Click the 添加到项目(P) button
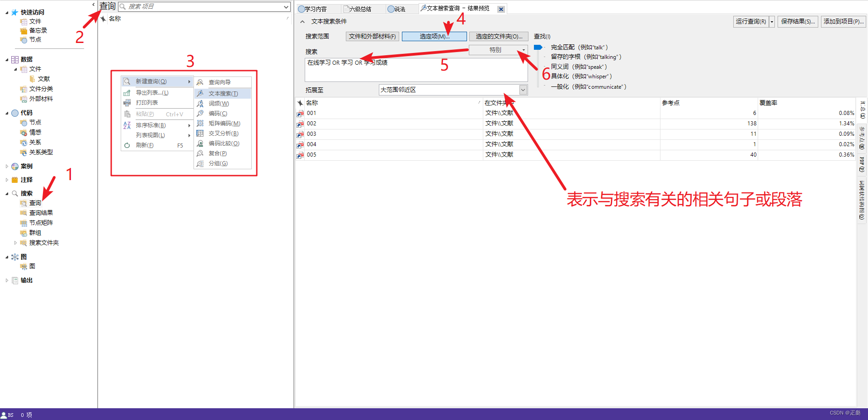This screenshot has width=868, height=420. [x=844, y=22]
